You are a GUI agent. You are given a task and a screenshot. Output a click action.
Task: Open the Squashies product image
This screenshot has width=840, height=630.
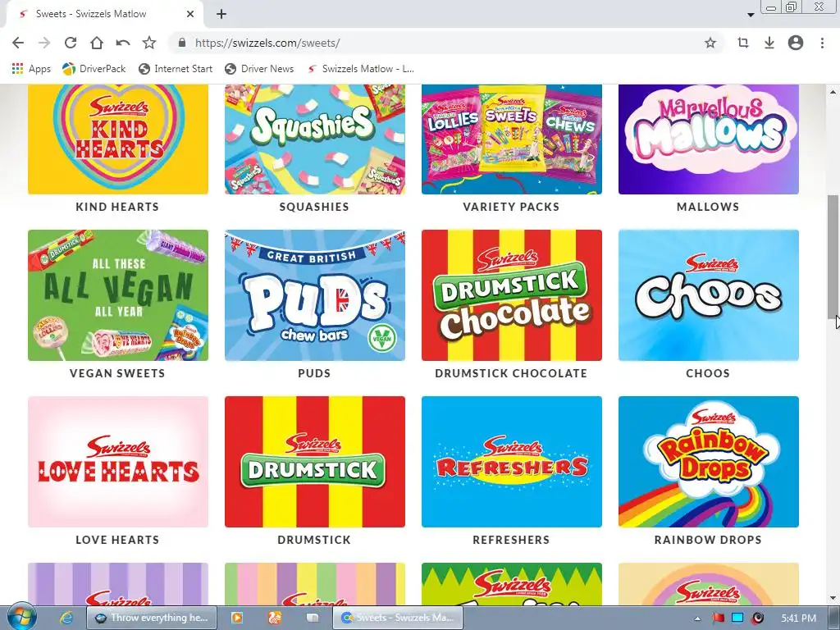coord(315,139)
